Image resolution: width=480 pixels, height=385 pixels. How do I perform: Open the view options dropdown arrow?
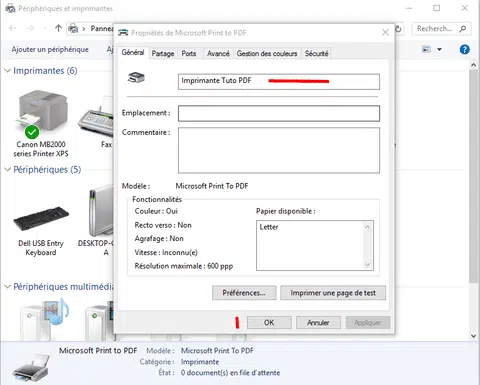439,49
